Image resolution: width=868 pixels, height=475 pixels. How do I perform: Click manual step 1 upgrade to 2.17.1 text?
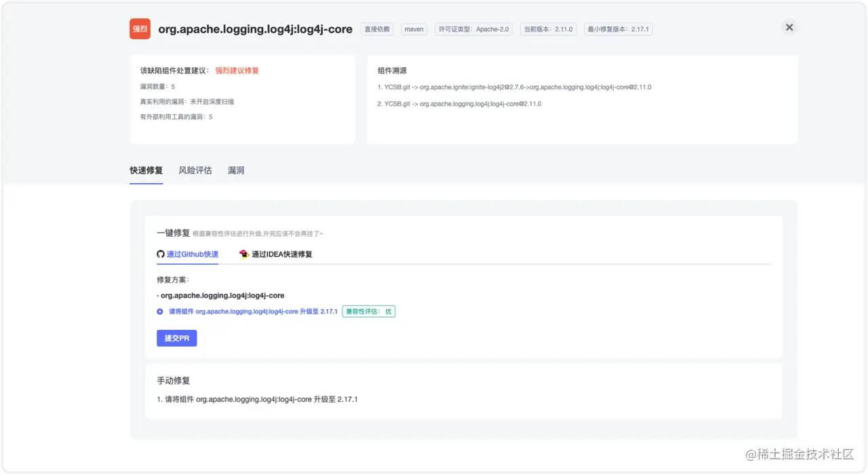point(257,400)
